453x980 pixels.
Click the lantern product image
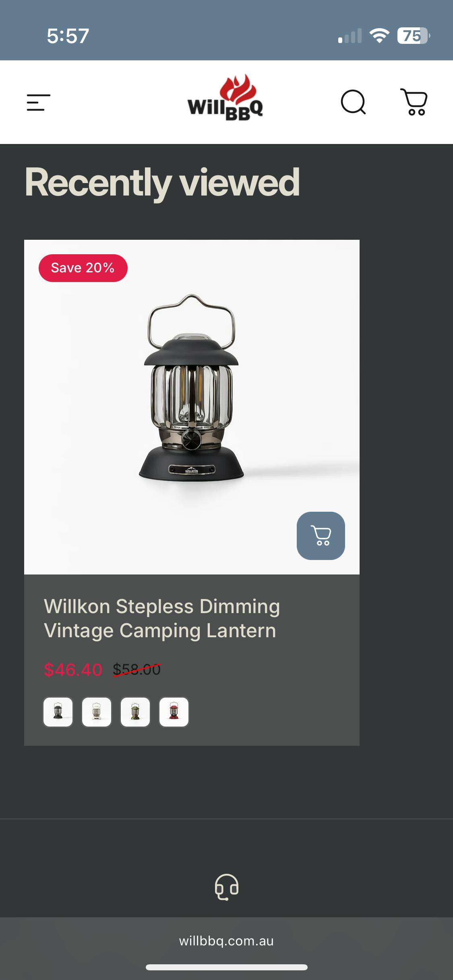tap(192, 407)
